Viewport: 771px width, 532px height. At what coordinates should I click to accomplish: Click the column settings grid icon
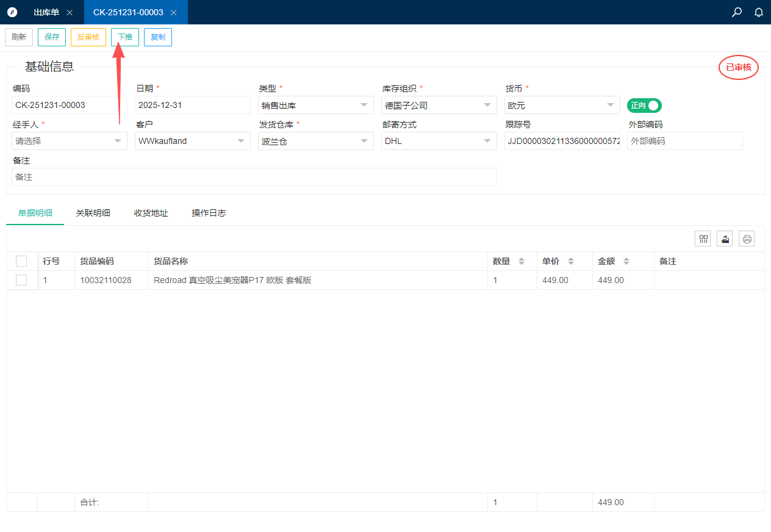coord(703,239)
